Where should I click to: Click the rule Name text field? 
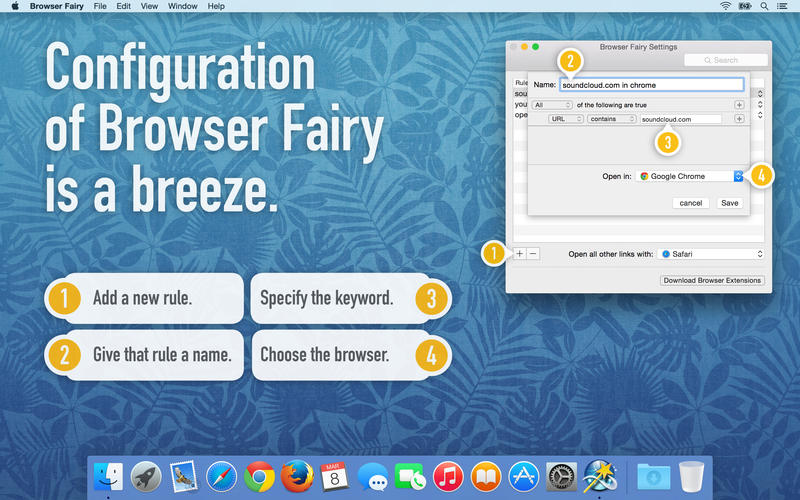[x=651, y=85]
